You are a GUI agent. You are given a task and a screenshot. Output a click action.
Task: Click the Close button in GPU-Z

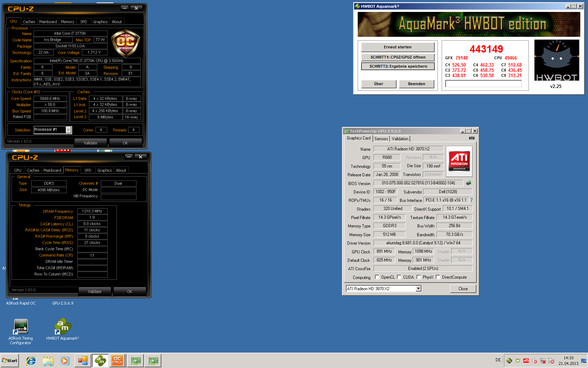[463, 289]
